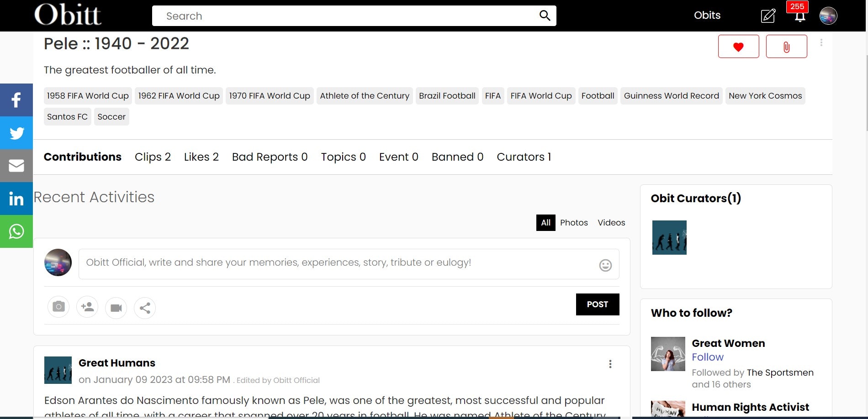Viewport: 868px width, 419px height.
Task: Select the Topics 0 tab
Action: [x=344, y=157]
